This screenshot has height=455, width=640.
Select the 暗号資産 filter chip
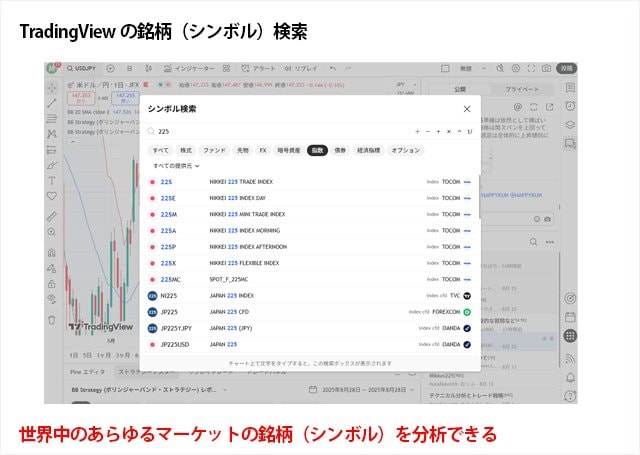click(289, 151)
